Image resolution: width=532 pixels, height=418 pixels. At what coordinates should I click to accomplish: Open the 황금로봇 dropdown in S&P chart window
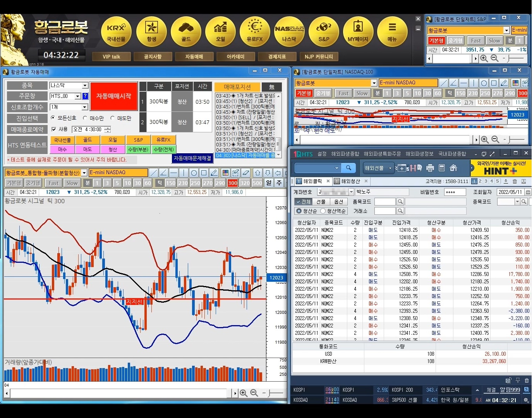pos(468,30)
